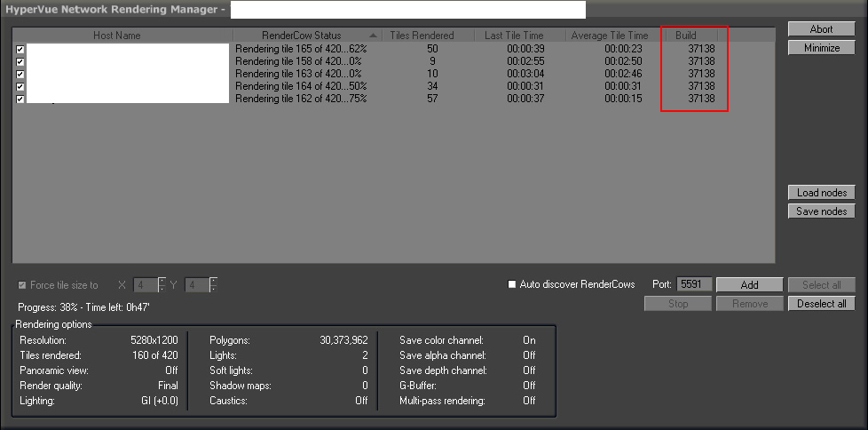The image size is (868, 430).
Task: Click Save nodes button
Action: click(822, 211)
